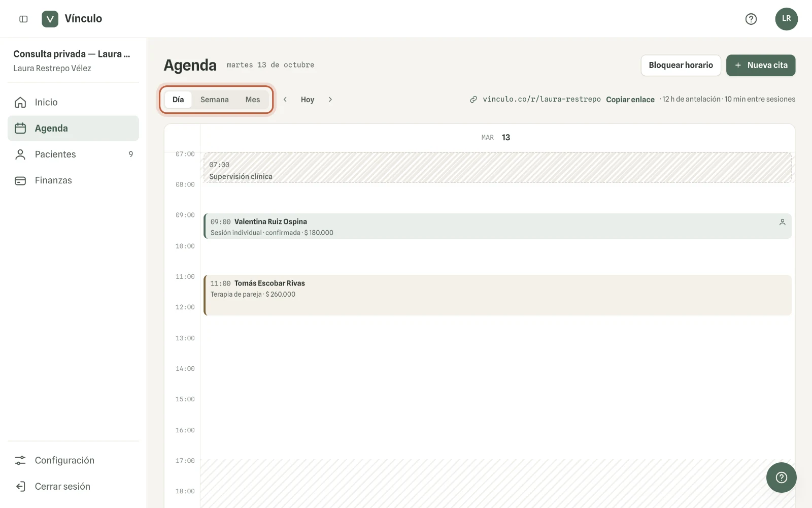This screenshot has width=812, height=508.
Task: Go to previous day with the left chevron
Action: click(285, 100)
